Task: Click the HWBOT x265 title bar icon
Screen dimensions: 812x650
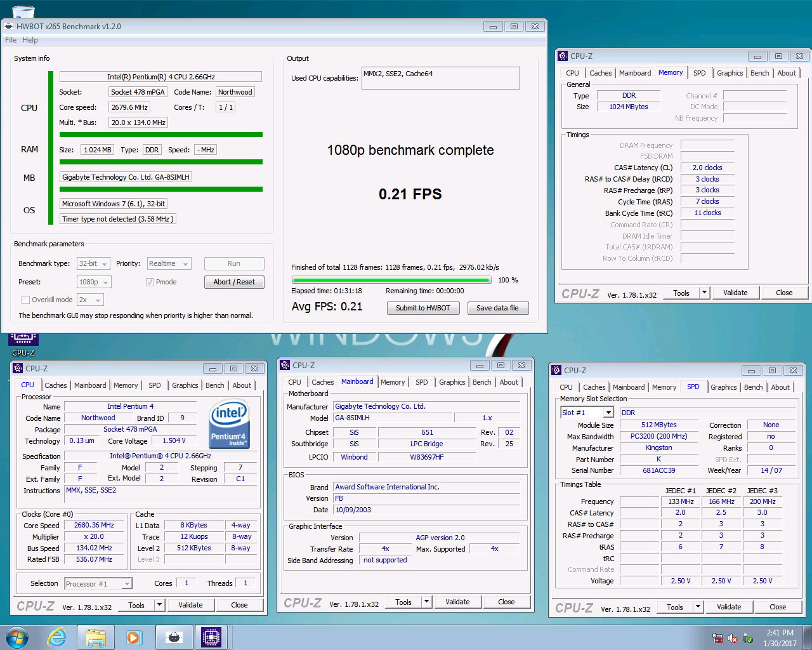Action: pyautogui.click(x=9, y=26)
